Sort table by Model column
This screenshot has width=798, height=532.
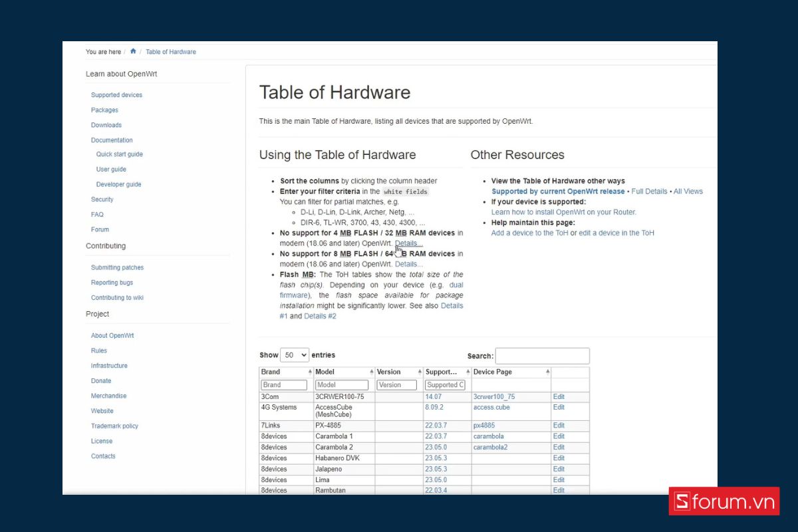344,372
